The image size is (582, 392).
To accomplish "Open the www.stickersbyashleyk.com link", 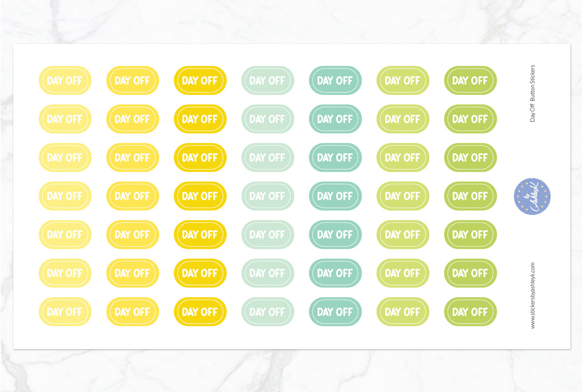I will pos(532,296).
